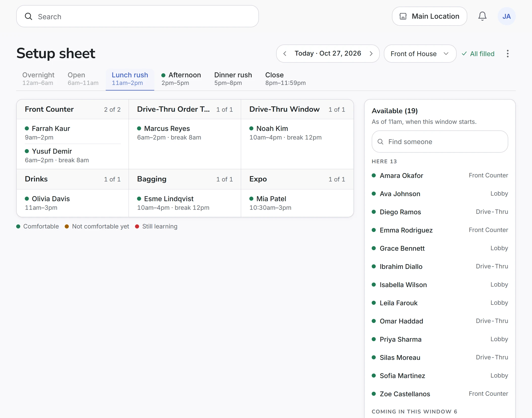The width and height of the screenshot is (532, 418).
Task: Open the JA user avatar menu
Action: coord(506,16)
